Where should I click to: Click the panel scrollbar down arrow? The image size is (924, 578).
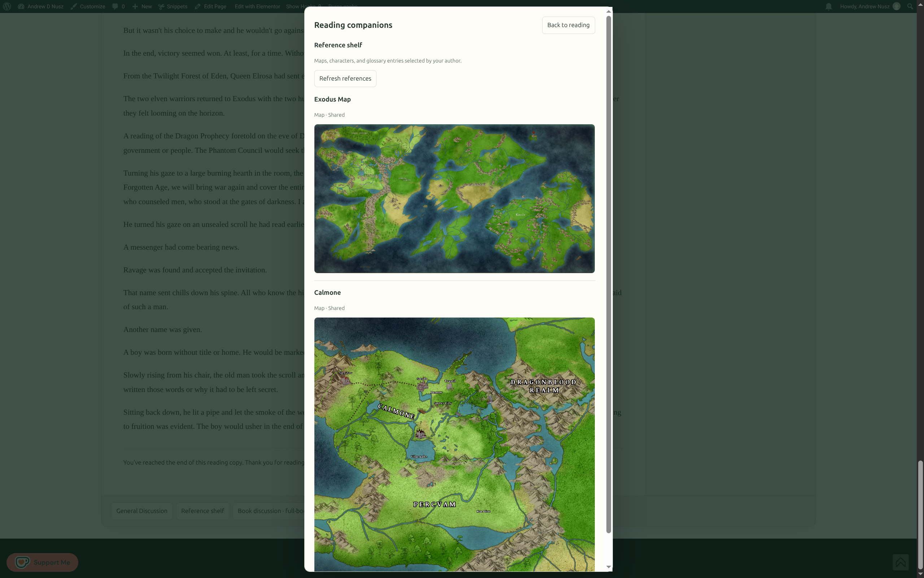(x=609, y=567)
